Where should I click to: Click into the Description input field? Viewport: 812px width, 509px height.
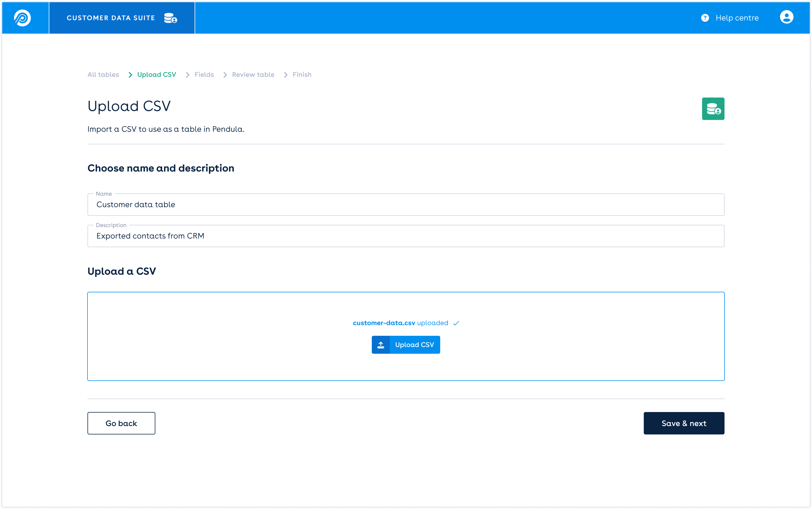click(405, 236)
